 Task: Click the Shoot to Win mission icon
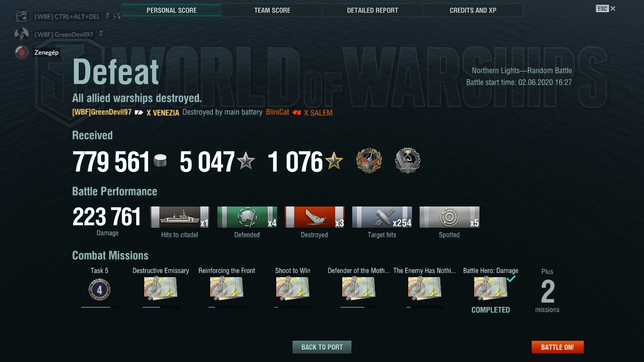click(x=293, y=288)
